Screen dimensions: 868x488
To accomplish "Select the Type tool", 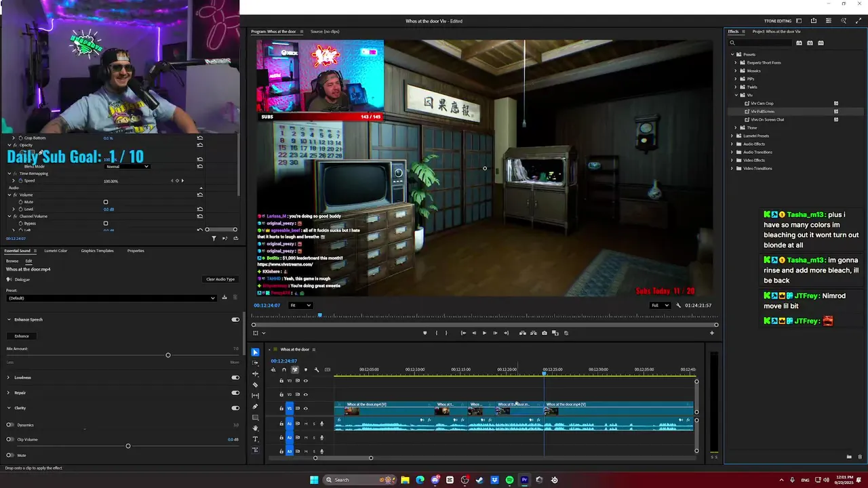I will tap(255, 439).
